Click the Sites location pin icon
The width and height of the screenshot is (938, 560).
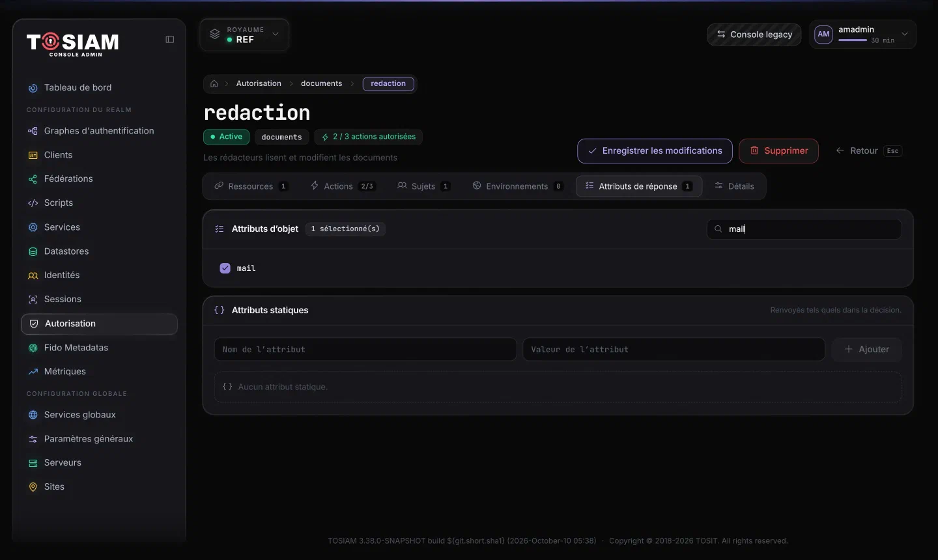pos(33,487)
